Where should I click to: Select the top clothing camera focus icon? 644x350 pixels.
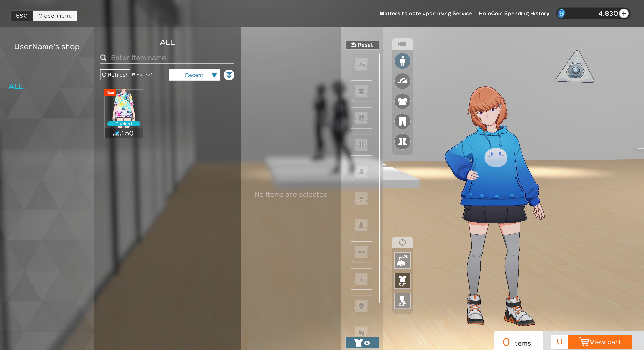click(x=402, y=101)
